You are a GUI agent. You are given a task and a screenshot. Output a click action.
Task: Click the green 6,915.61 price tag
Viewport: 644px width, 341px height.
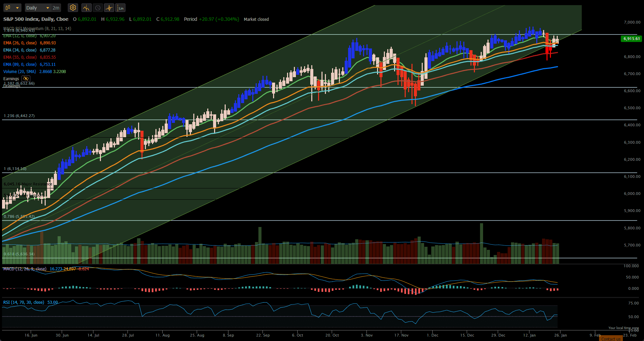point(631,39)
